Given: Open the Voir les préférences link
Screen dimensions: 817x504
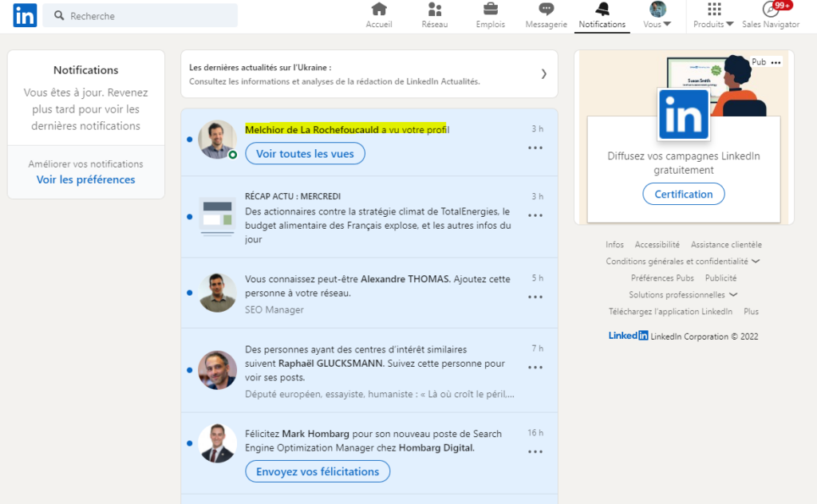Looking at the screenshot, I should (x=85, y=179).
